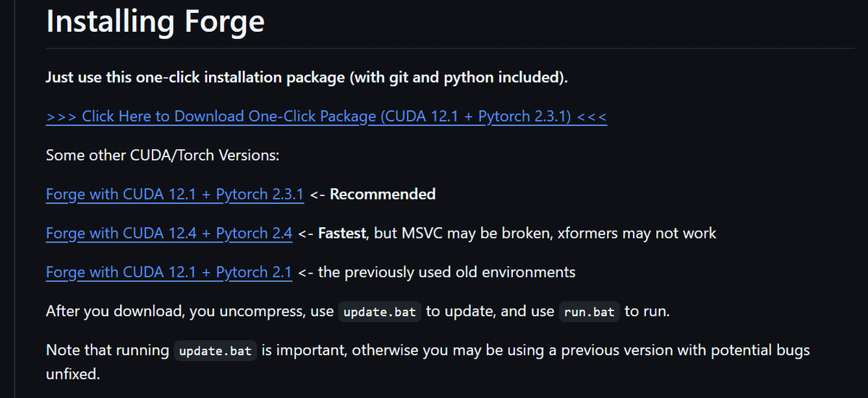The width and height of the screenshot is (868, 398).
Task: Click update.bat code in the "Note that running" line
Action: pyautogui.click(x=216, y=351)
